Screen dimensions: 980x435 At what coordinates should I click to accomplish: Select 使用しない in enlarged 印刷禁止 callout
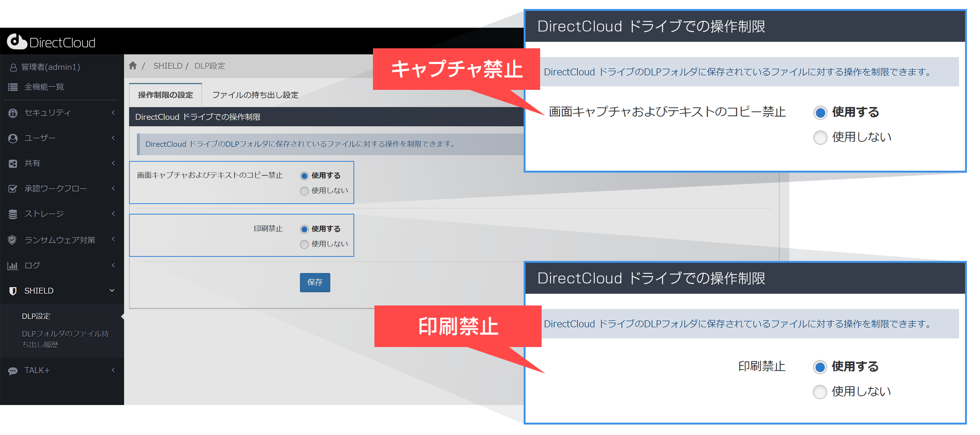point(820,392)
